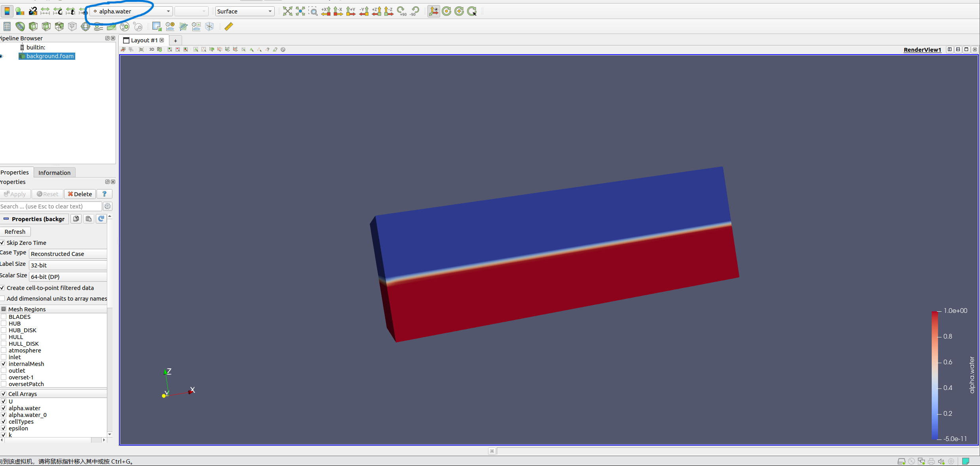Uncheck alpha.water cell array
980x466 pixels.
point(4,408)
